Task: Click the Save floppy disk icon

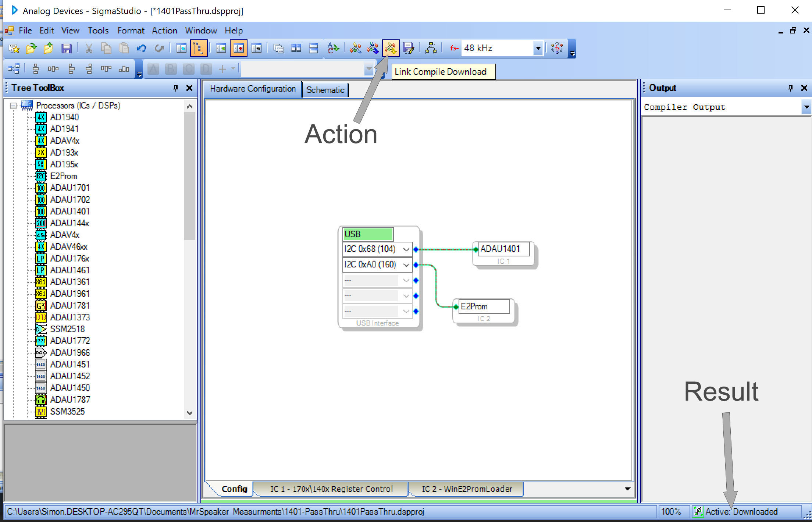Action: (x=66, y=48)
